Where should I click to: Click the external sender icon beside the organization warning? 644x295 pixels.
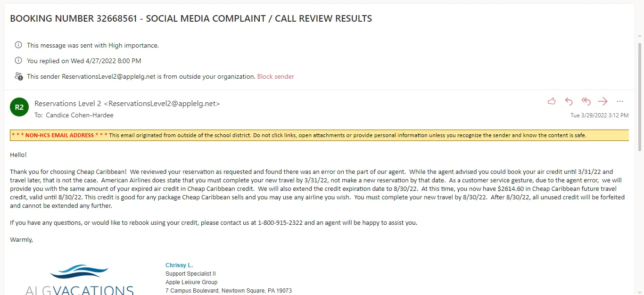tap(18, 76)
